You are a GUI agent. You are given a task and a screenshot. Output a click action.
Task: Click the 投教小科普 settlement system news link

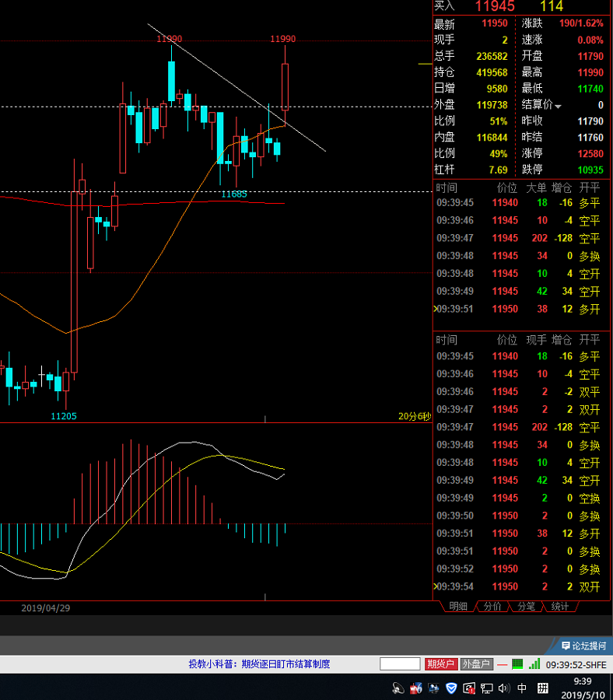259,664
